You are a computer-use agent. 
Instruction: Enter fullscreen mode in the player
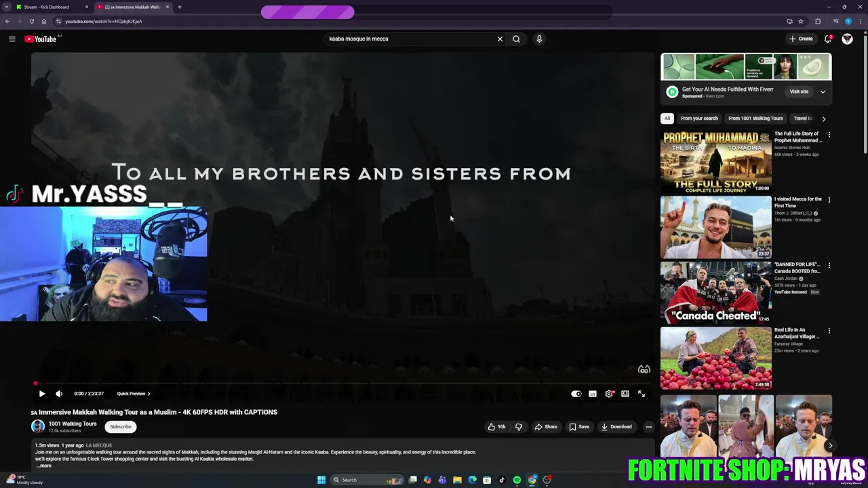(x=642, y=394)
